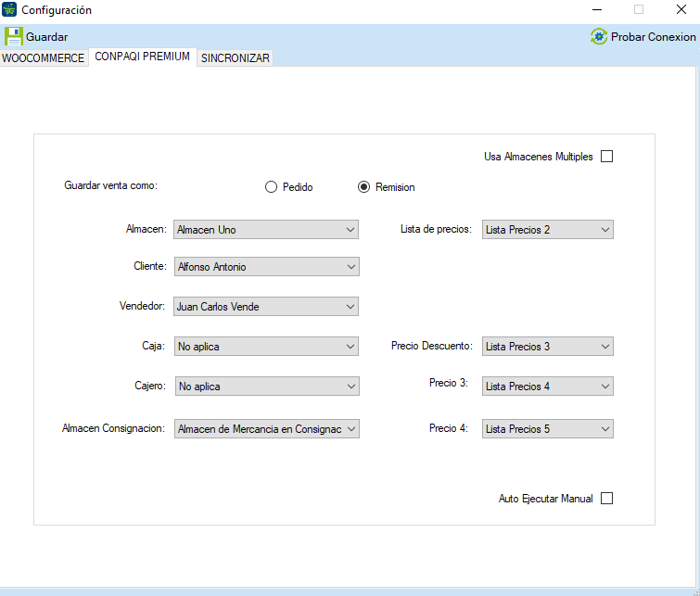Close the Configuración window
This screenshot has height=596, width=700.
(x=681, y=9)
